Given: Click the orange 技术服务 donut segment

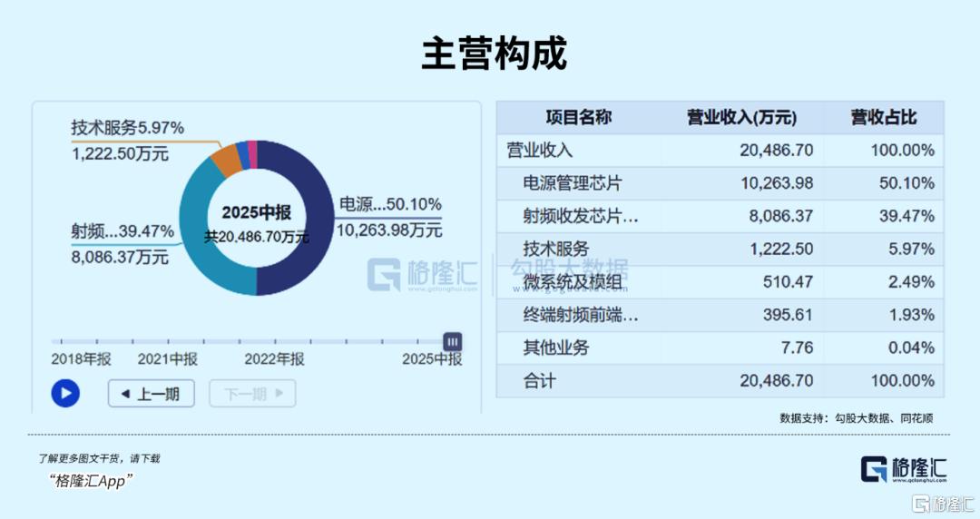Looking at the screenshot, I should (225, 162).
